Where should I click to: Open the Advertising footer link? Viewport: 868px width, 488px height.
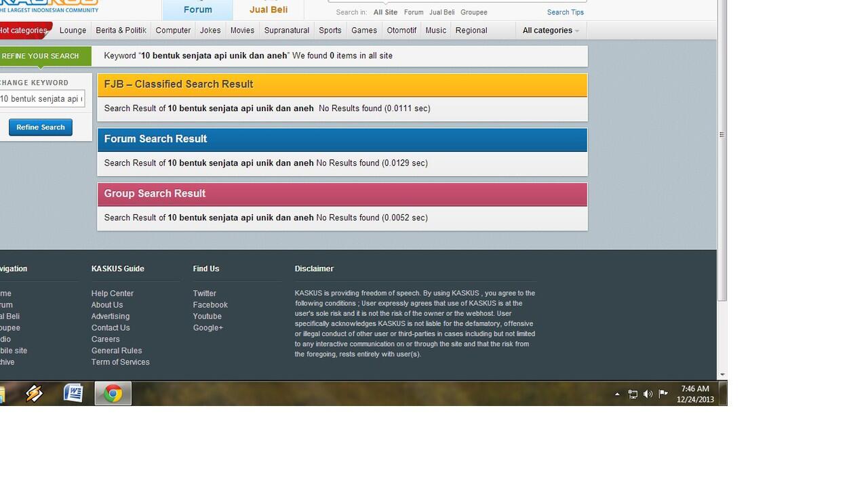tap(111, 317)
